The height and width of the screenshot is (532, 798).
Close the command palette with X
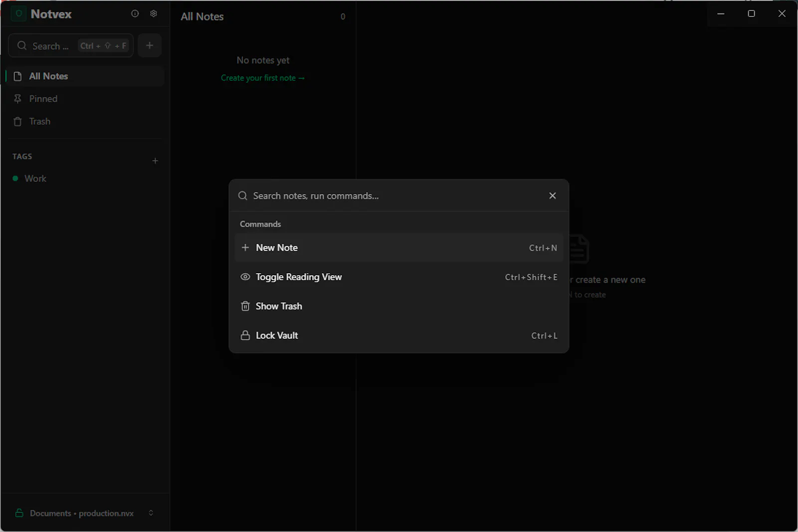pyautogui.click(x=552, y=195)
